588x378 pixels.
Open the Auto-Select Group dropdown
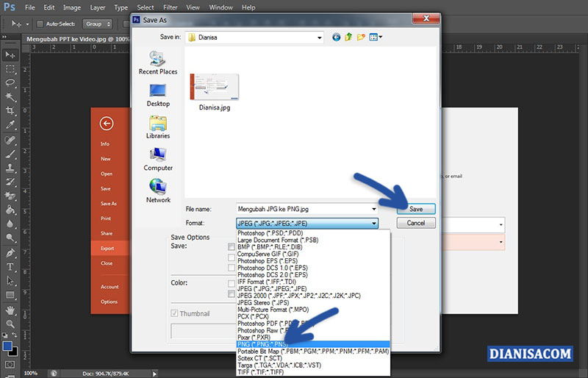(97, 24)
